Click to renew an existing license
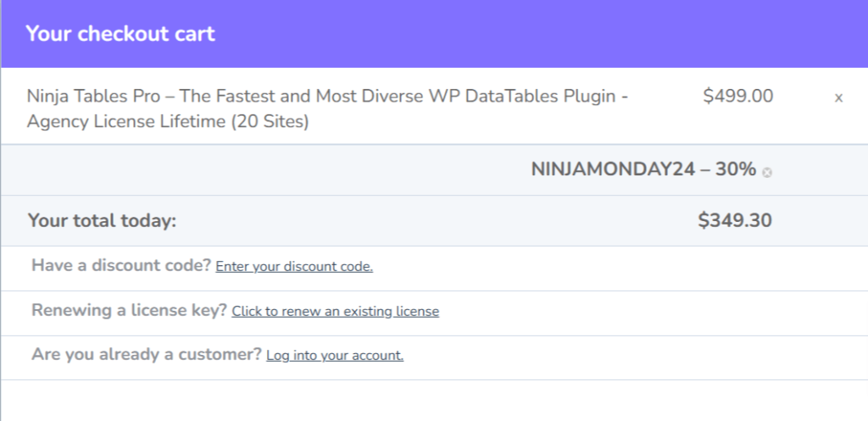 coord(336,312)
